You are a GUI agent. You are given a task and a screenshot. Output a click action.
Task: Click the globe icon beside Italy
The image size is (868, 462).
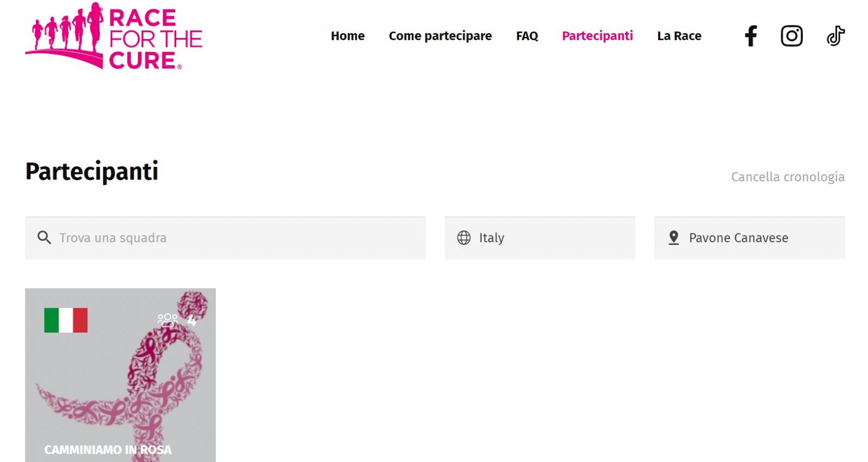(464, 238)
